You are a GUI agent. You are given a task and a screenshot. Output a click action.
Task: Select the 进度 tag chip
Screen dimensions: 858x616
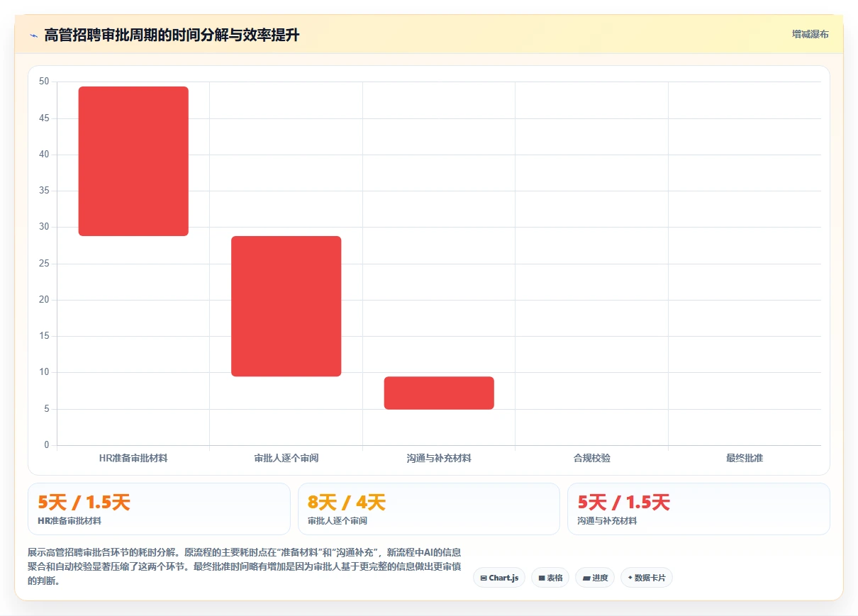[595, 578]
